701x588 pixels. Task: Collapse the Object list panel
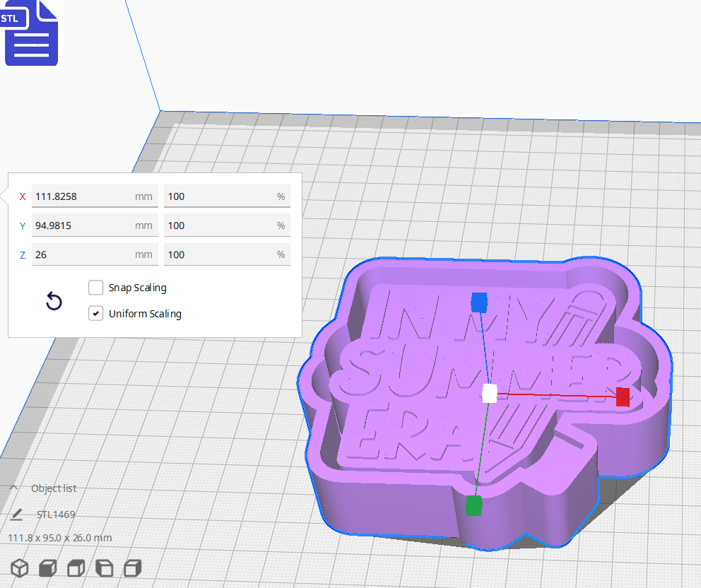[13, 488]
